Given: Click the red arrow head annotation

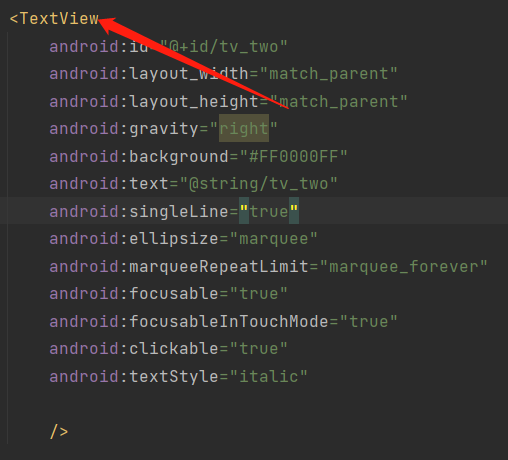Looking at the screenshot, I should [x=108, y=25].
